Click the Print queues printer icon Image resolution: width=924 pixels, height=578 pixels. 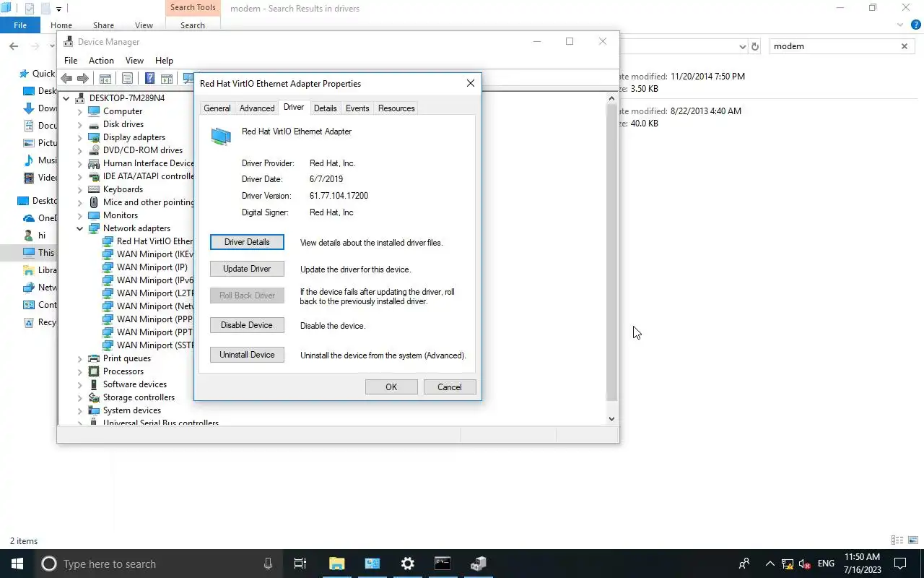click(x=94, y=358)
